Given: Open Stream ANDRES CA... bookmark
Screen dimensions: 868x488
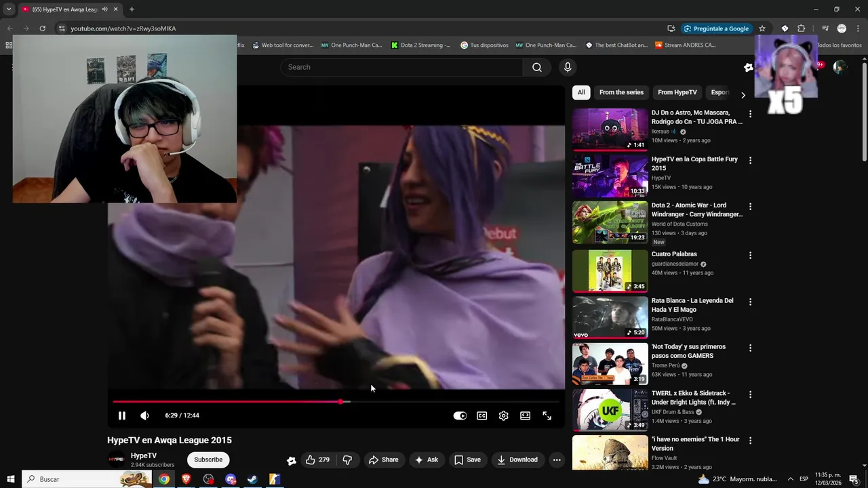Looking at the screenshot, I should tap(685, 45).
